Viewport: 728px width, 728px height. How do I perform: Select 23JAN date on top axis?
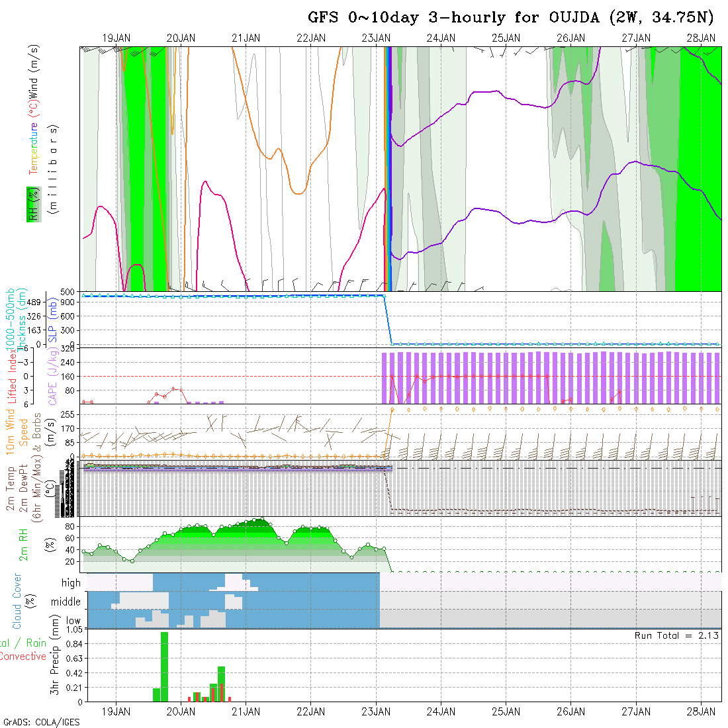tap(377, 38)
